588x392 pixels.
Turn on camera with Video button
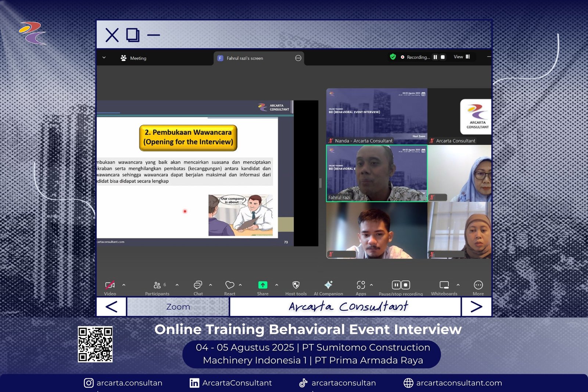(110, 285)
